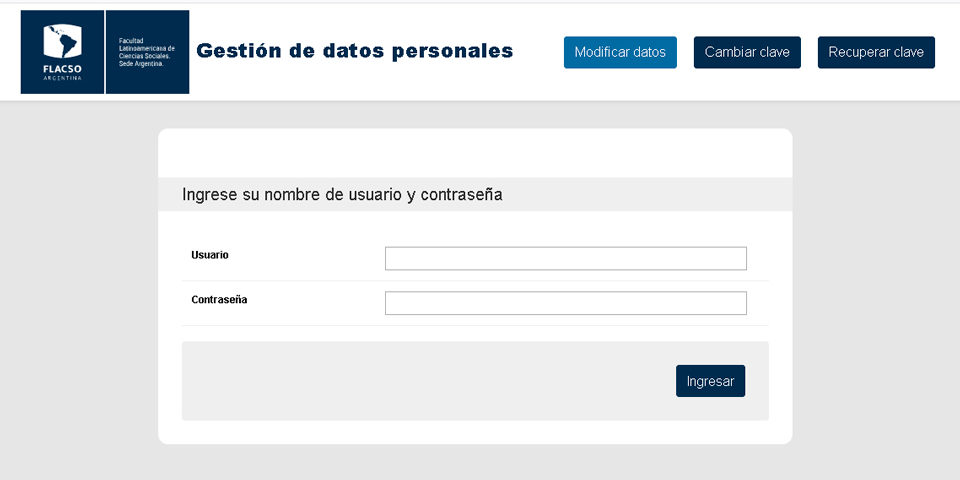Click the Facultad Latinoamericana de Ciencias Sociales logo text

click(x=146, y=52)
